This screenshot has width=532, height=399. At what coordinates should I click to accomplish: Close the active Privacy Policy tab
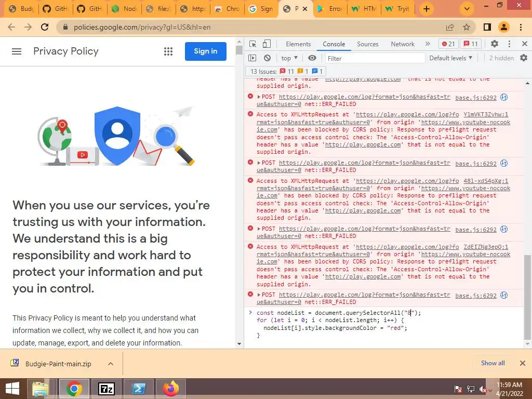pos(305,9)
